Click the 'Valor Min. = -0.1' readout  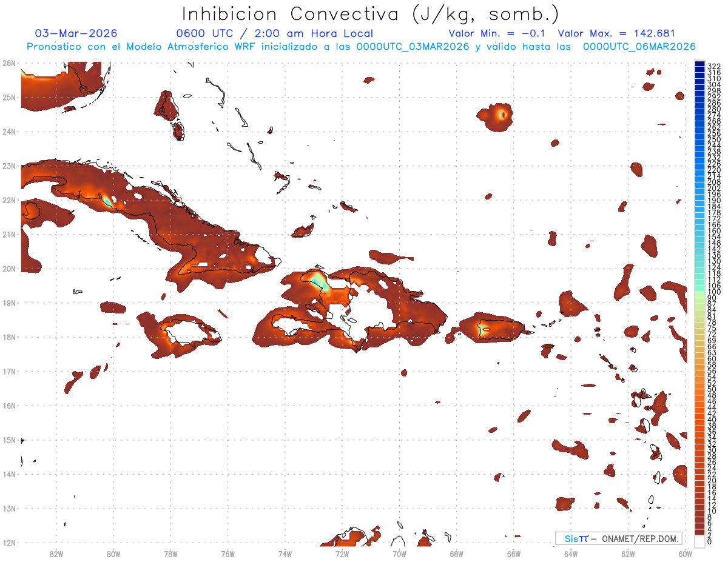point(498,33)
